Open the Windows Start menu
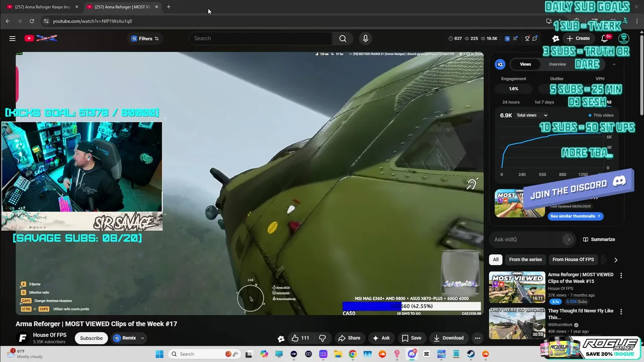This screenshot has height=362, width=644. 159,354
